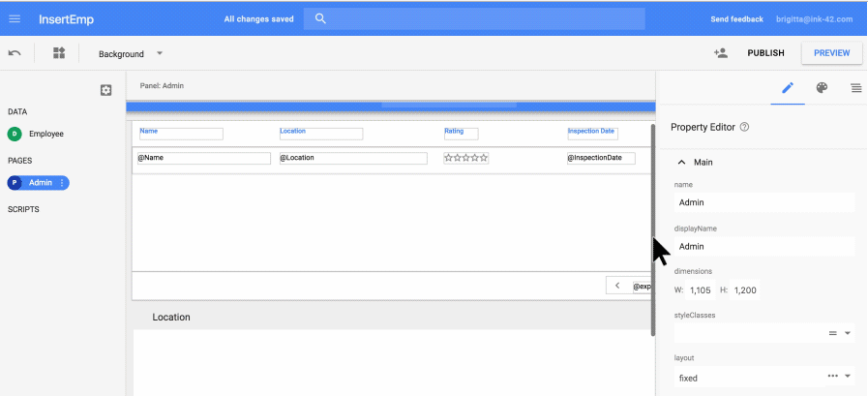Open app settings gear icon
The width and height of the screenshot is (868, 396).
click(105, 90)
